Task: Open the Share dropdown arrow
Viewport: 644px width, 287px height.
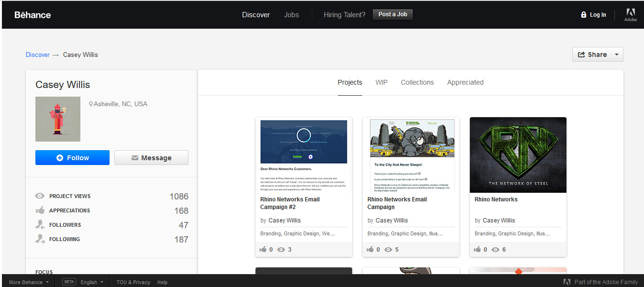Action: pyautogui.click(x=616, y=55)
